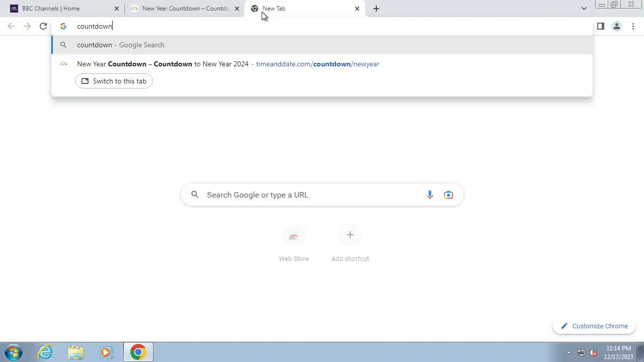Click the magnifier icon in search box
The height and width of the screenshot is (362, 644).
point(195,195)
